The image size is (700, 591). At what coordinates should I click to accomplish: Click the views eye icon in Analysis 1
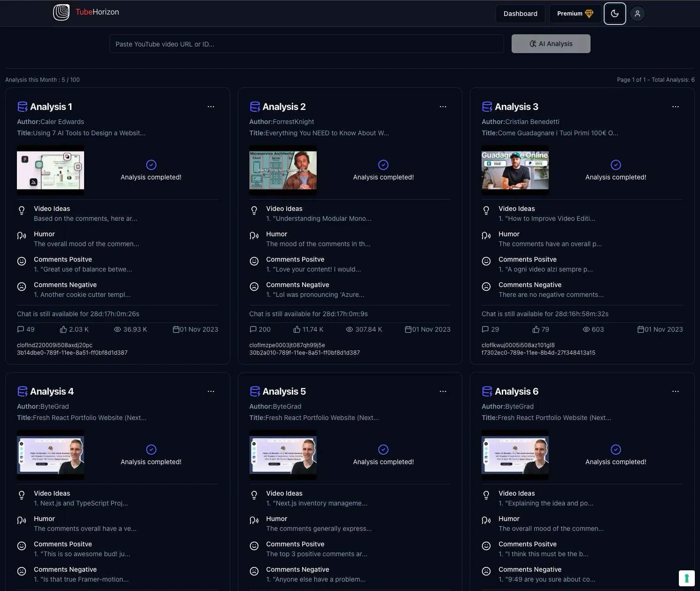click(x=117, y=329)
